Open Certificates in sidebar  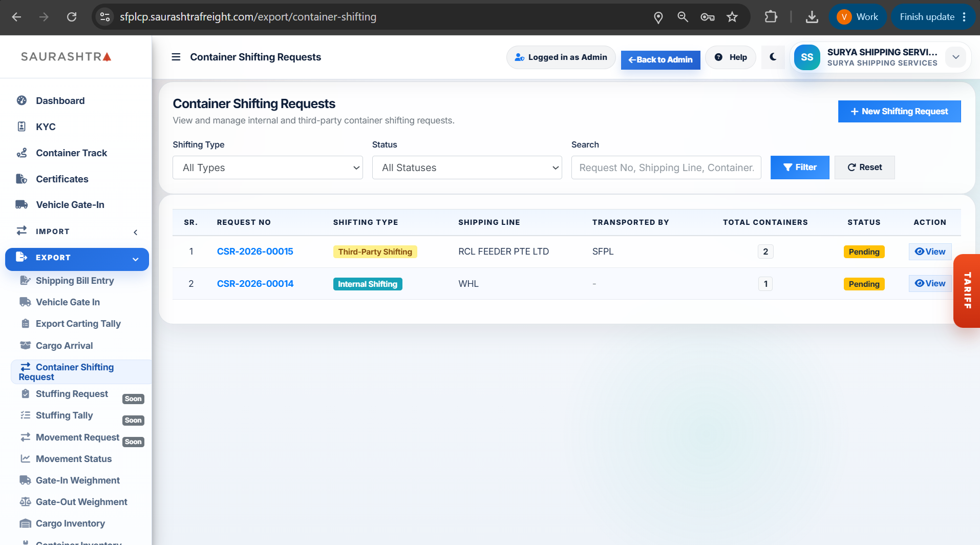coord(62,179)
